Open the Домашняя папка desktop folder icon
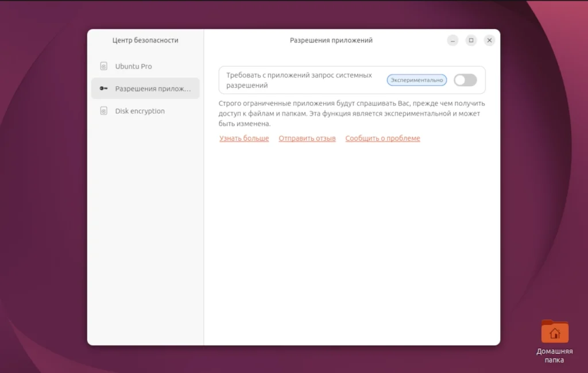588x373 pixels. (555, 331)
